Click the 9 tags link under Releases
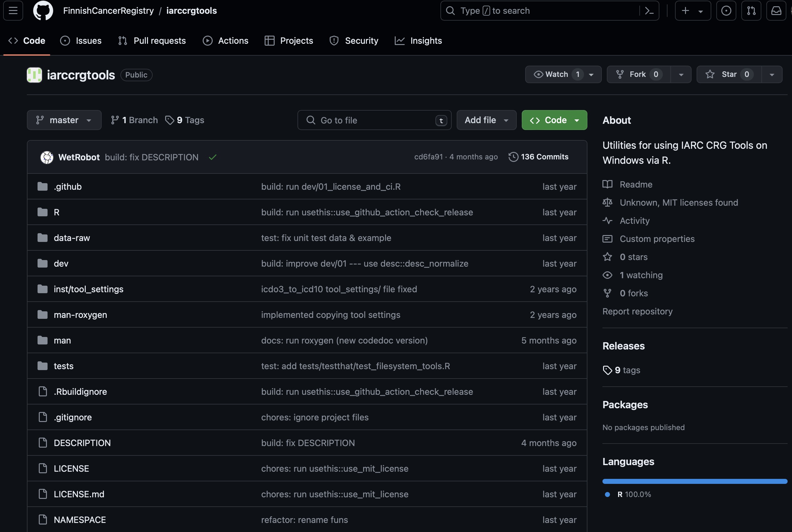 [x=622, y=370]
